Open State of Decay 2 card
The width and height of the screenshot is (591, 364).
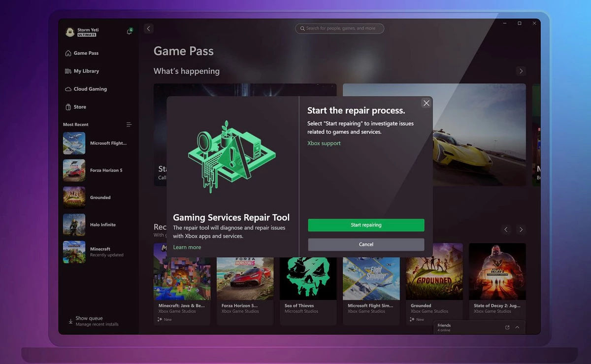(497, 284)
